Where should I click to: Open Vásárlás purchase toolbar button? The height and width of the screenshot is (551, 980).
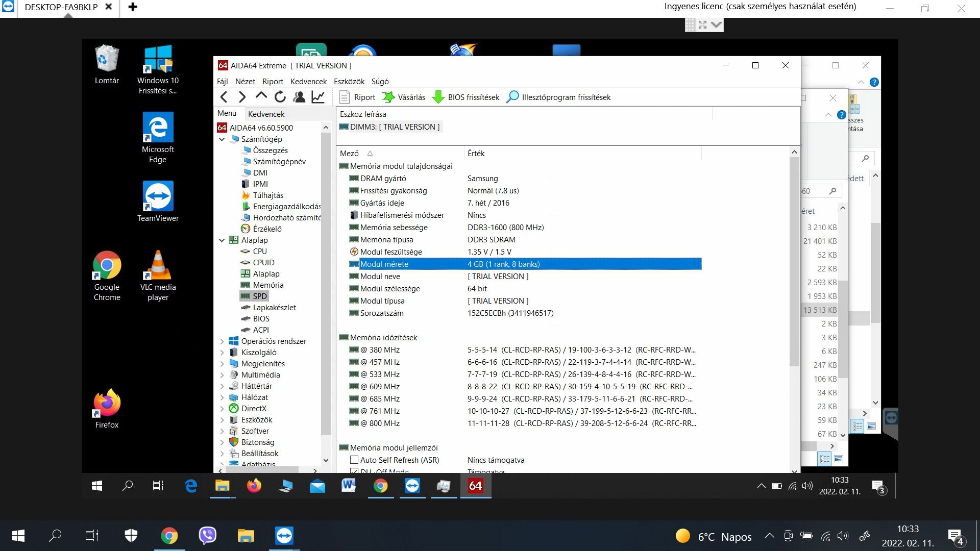(404, 97)
